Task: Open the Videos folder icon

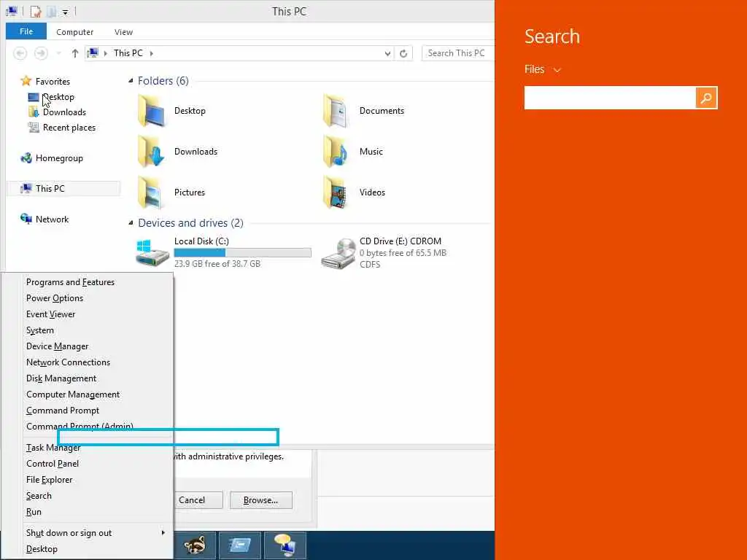Action: [x=337, y=192]
